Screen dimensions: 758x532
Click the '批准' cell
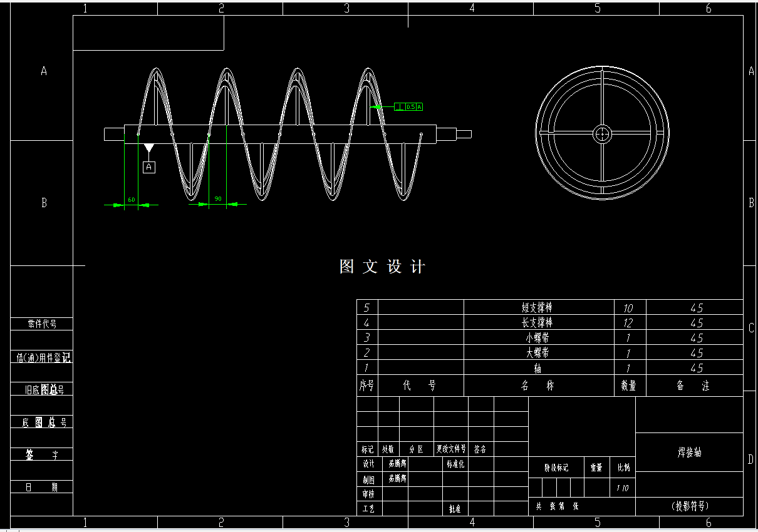(x=455, y=509)
